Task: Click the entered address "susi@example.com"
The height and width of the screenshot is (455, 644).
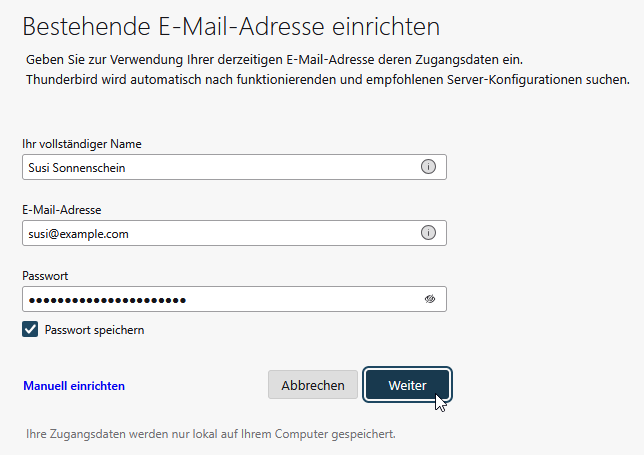Action: pos(78,234)
